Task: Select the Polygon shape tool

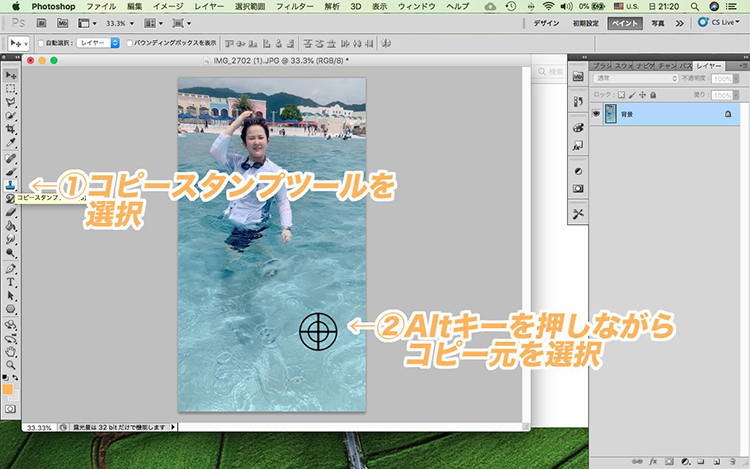Action: [x=11, y=309]
